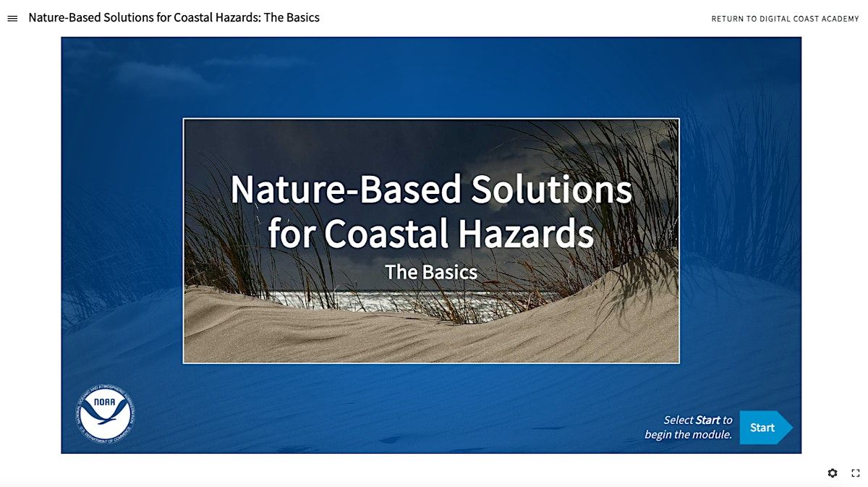Click Return to Digital Coast Academy
The height and width of the screenshot is (487, 868).
tap(785, 19)
